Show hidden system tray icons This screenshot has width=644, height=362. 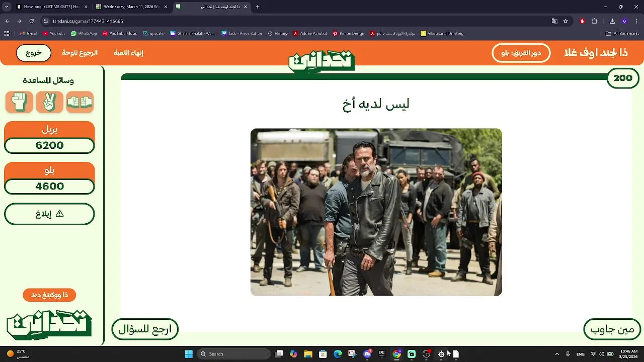tap(557, 354)
